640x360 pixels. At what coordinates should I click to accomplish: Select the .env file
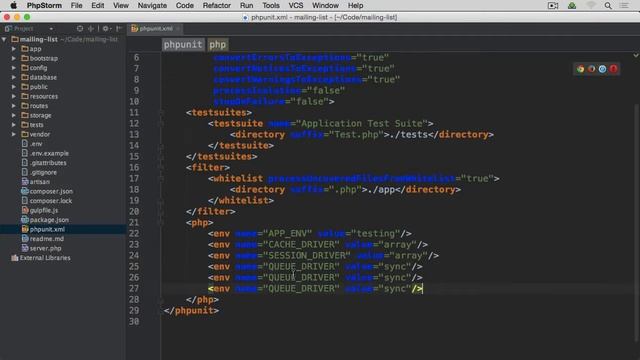tap(36, 144)
